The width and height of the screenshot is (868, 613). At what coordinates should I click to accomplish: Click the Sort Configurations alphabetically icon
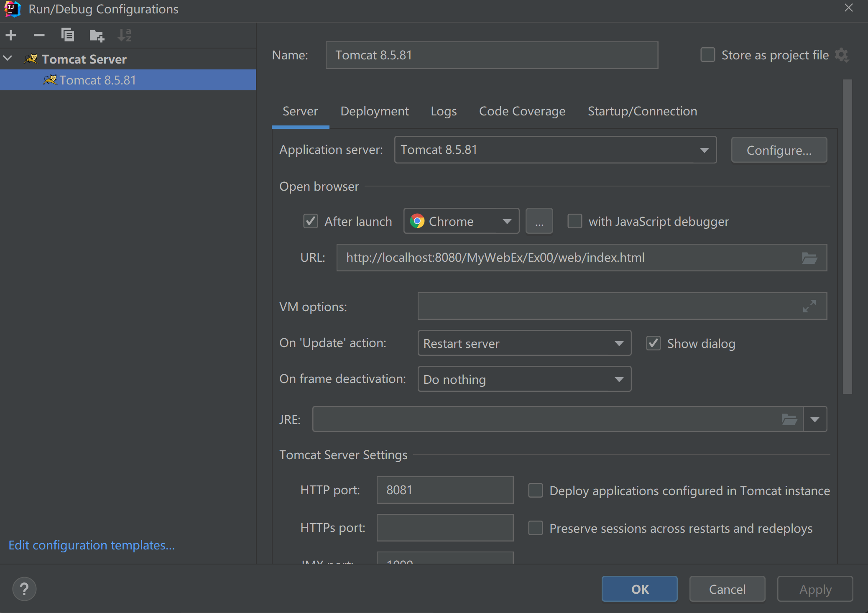(124, 35)
